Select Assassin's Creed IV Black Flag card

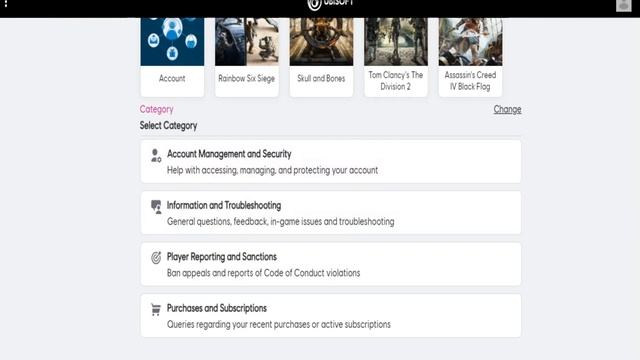470,57
